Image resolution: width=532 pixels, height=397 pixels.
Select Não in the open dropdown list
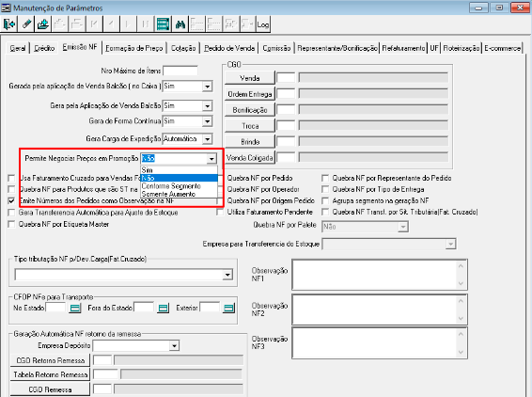tap(179, 178)
